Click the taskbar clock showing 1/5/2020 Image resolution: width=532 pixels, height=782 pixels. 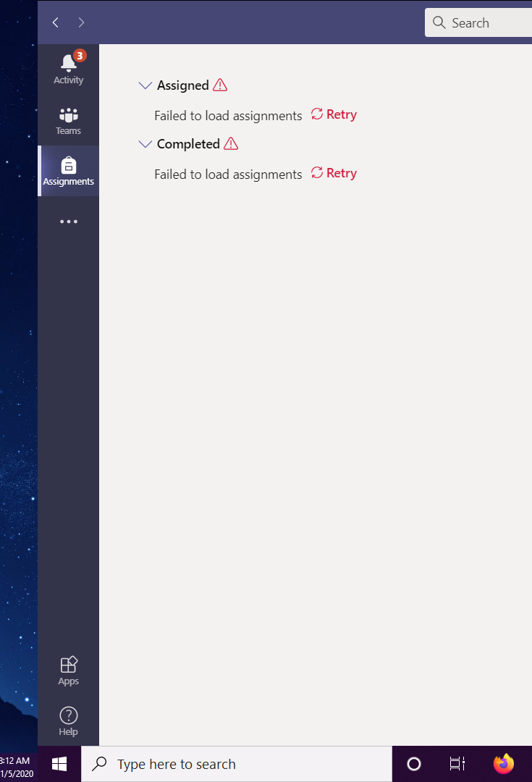[17, 767]
